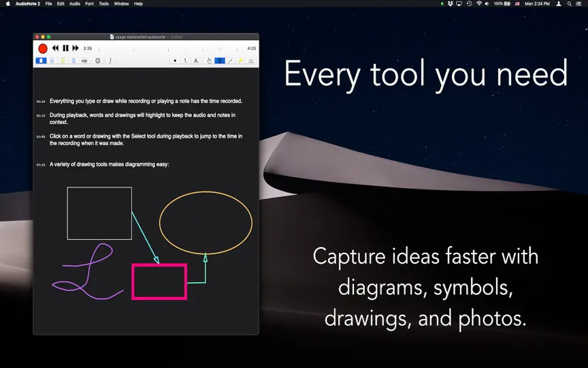Select the blue paper style icon
The height and width of the screenshot is (368, 588).
point(52,61)
